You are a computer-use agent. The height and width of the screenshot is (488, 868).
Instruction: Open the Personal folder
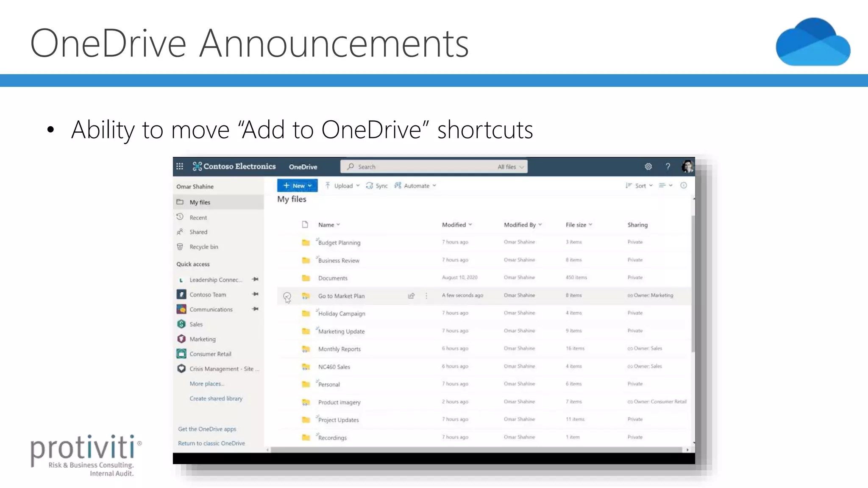coord(329,384)
